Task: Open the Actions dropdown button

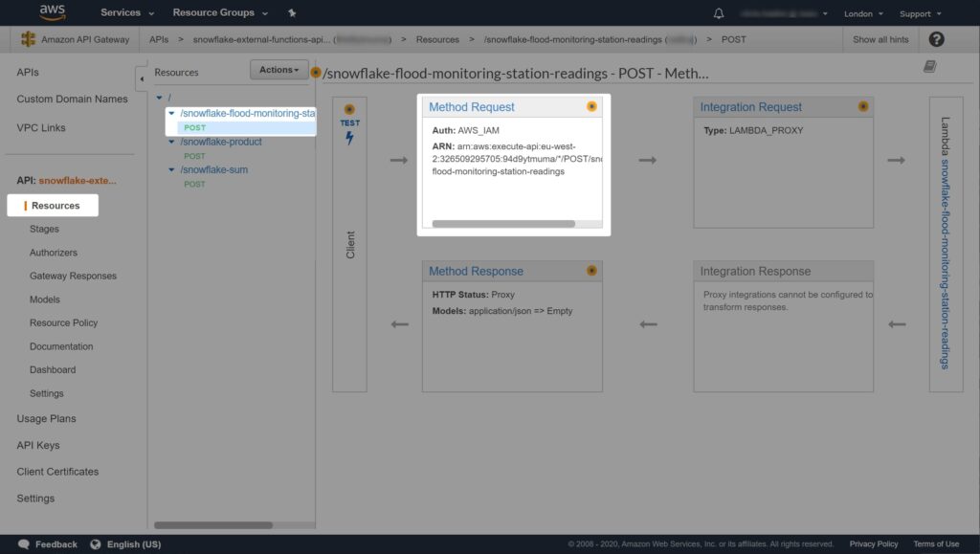Action: pyautogui.click(x=278, y=70)
